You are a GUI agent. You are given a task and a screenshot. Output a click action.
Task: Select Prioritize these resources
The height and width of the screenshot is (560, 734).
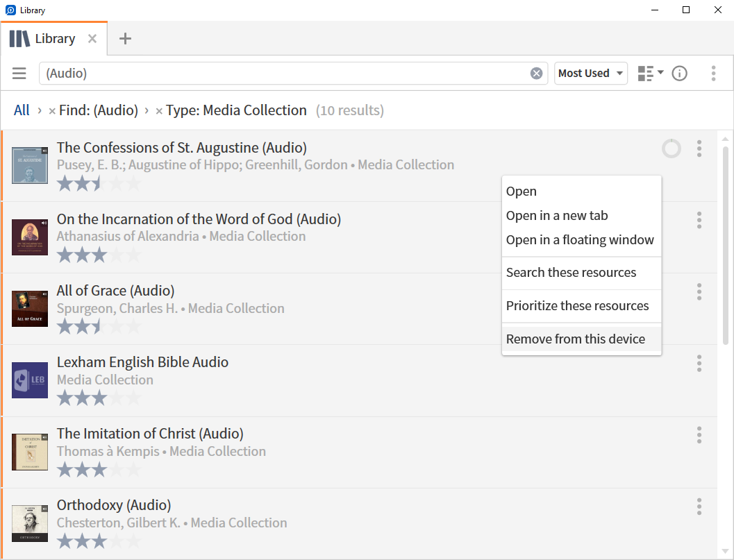click(x=581, y=306)
